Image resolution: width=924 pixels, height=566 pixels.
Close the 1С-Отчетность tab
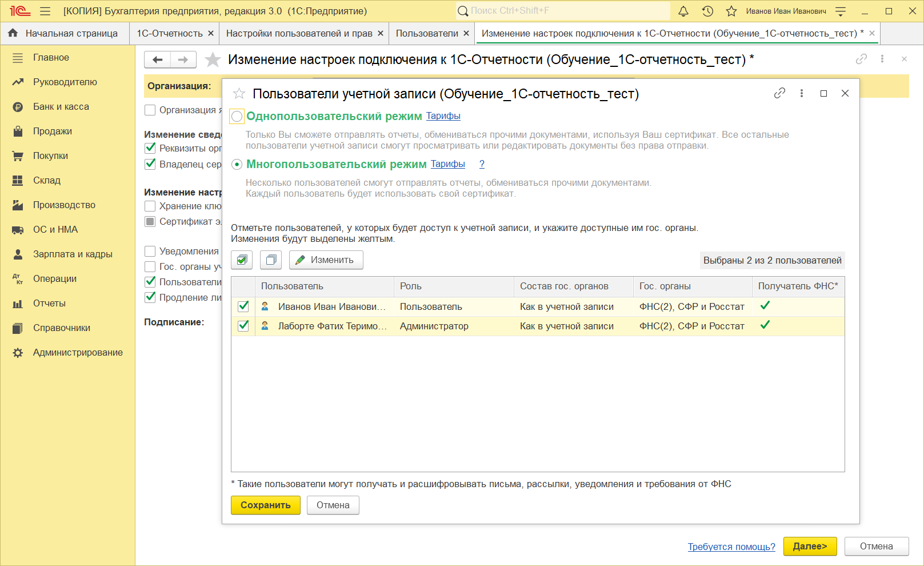click(211, 33)
